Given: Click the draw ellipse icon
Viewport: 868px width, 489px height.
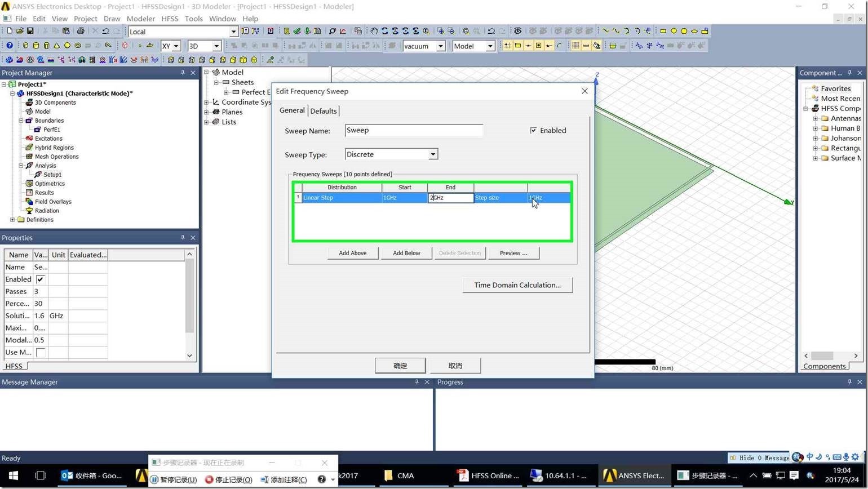Looking at the screenshot, I should click(x=694, y=31).
